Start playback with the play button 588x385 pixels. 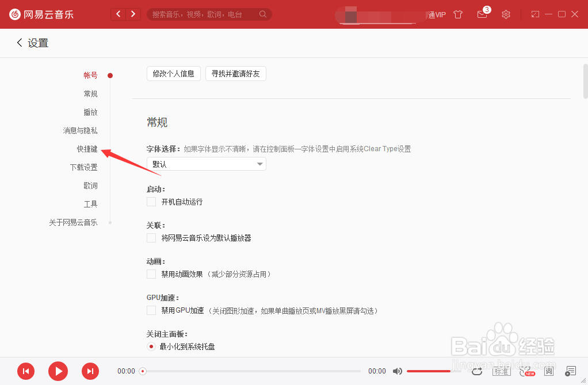click(58, 371)
